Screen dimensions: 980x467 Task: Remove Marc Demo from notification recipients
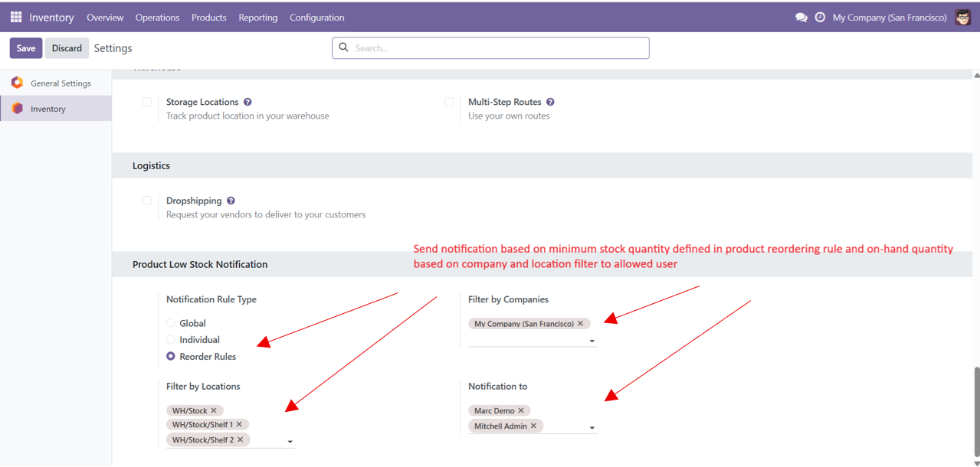tap(521, 410)
